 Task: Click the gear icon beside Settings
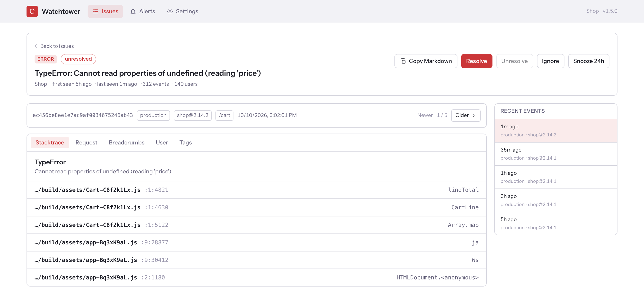[170, 11]
